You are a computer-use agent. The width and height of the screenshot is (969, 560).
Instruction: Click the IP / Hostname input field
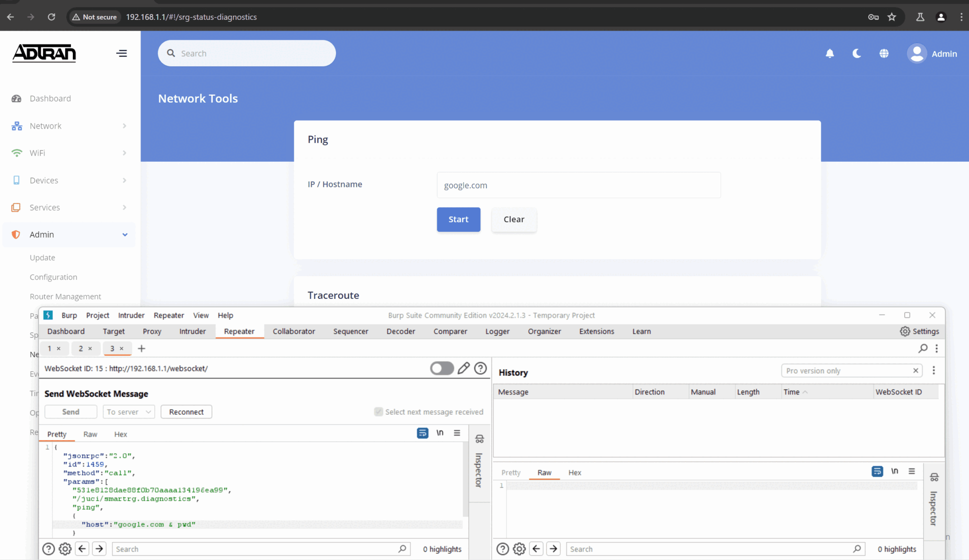[x=579, y=185]
